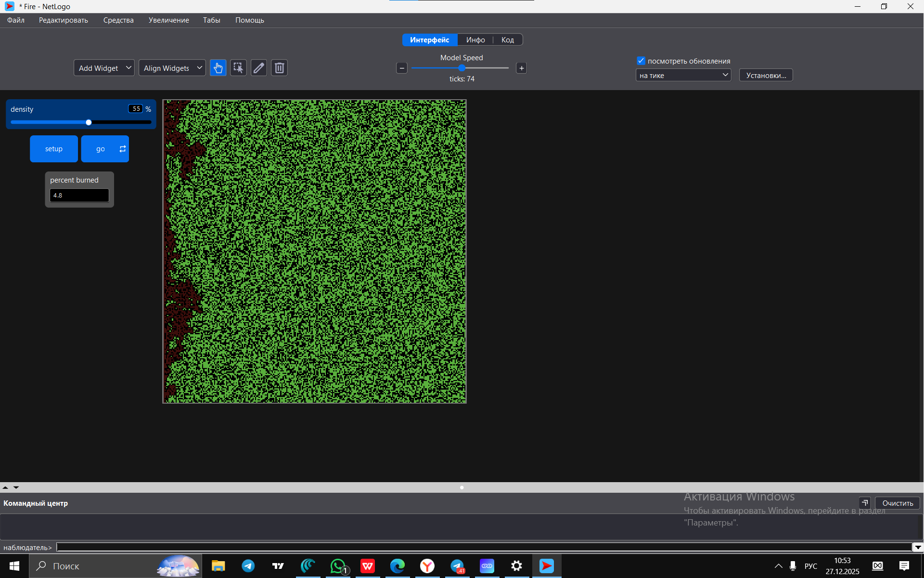The image size is (924, 578).
Task: Increase model speed with plus button
Action: point(521,68)
